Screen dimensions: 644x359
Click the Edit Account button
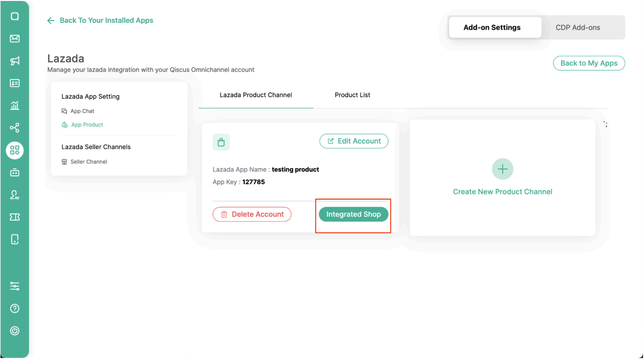354,141
